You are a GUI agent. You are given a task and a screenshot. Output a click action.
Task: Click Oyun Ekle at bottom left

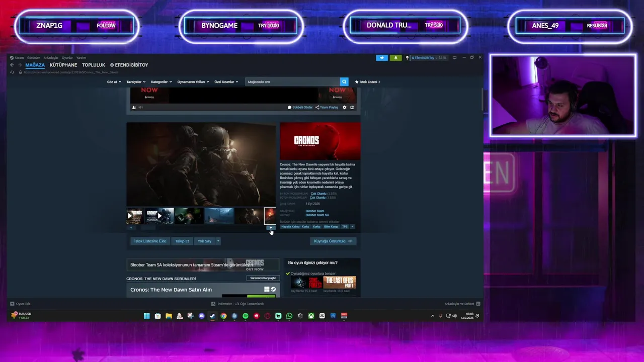pos(20,304)
